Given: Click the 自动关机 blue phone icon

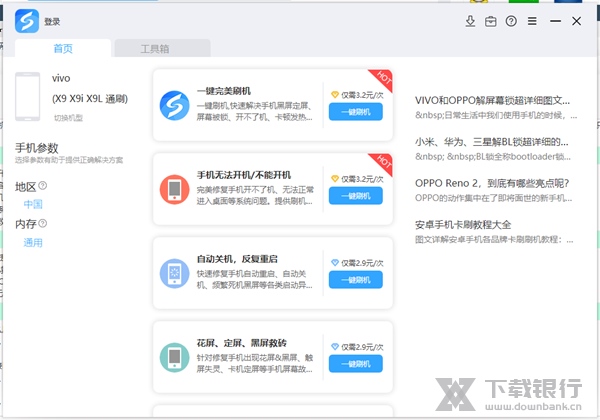Looking at the screenshot, I should (x=175, y=272).
